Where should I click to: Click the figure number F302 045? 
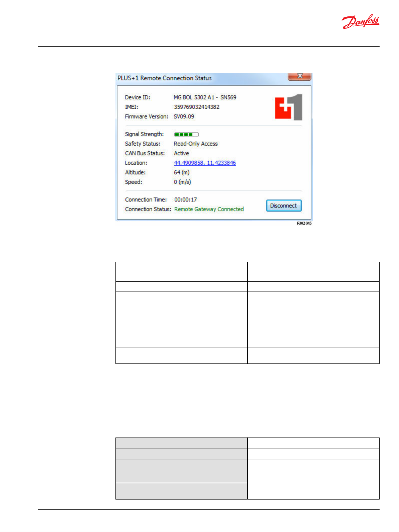pyautogui.click(x=304, y=223)
